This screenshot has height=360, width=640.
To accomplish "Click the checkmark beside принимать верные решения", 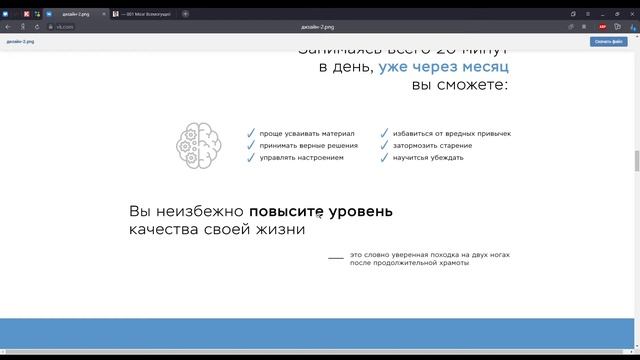I will [251, 145].
